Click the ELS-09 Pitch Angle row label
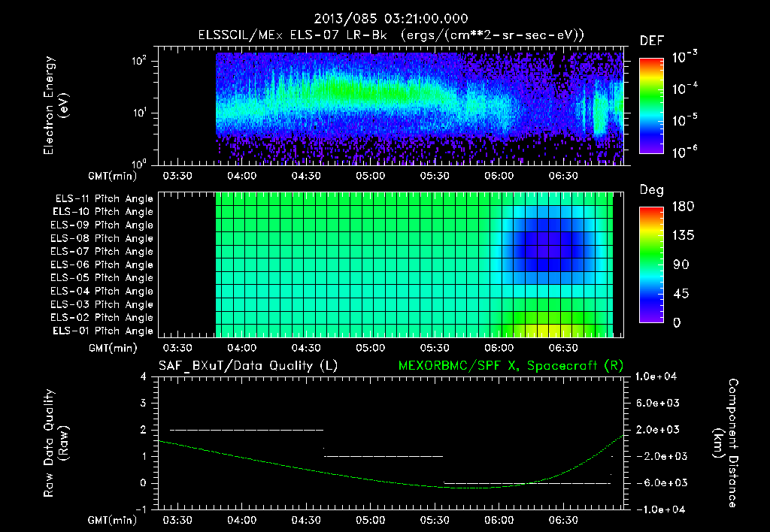Viewport: 770px width, 532px height. [x=102, y=225]
